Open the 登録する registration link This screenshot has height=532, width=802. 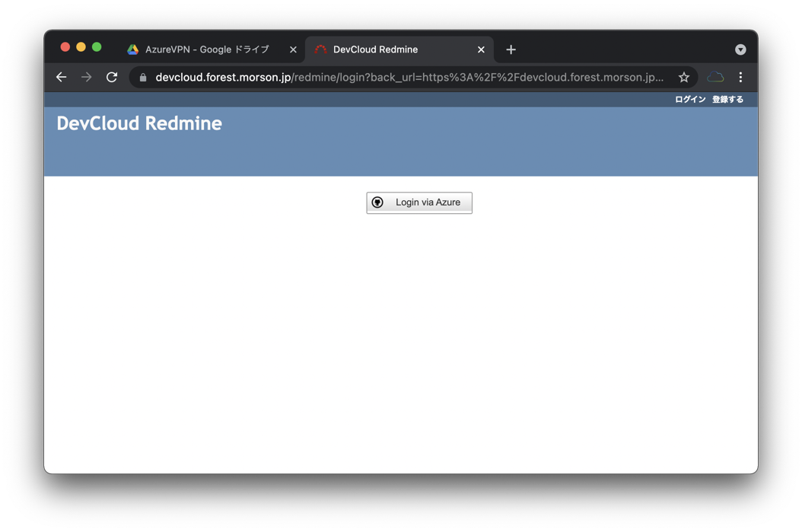point(727,100)
